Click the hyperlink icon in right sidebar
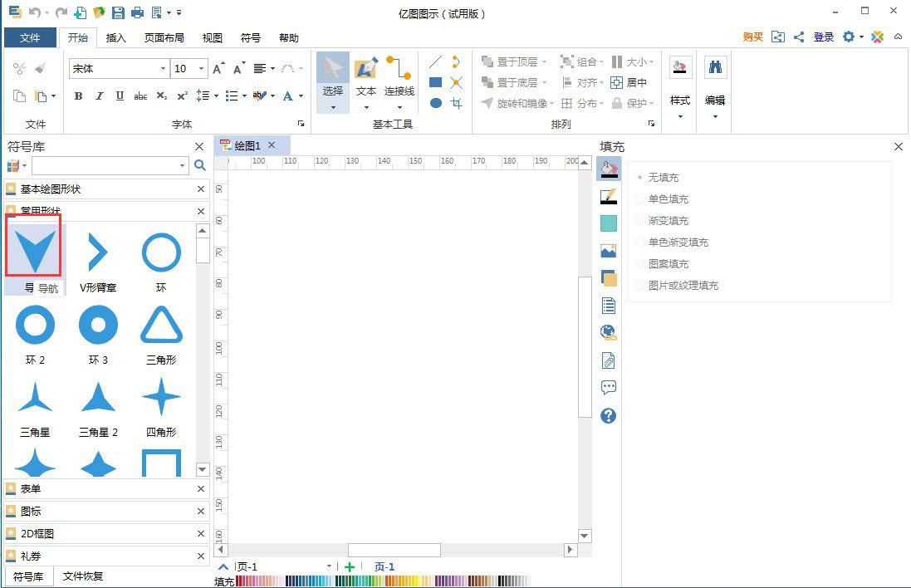This screenshot has width=911, height=588. [609, 331]
